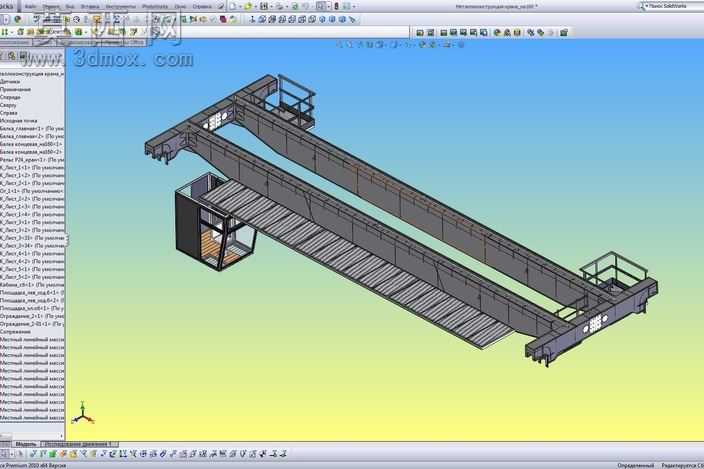704x469 pixels.
Task: Click the coordinate triad in the viewport
Action: pyautogui.click(x=83, y=413)
